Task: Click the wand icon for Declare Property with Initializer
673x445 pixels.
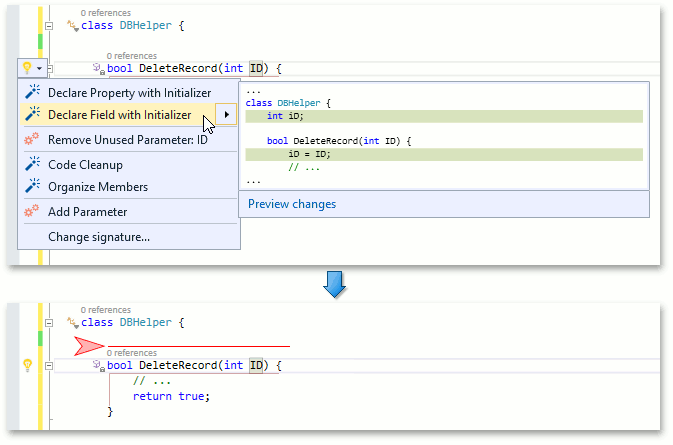Action: (x=32, y=92)
